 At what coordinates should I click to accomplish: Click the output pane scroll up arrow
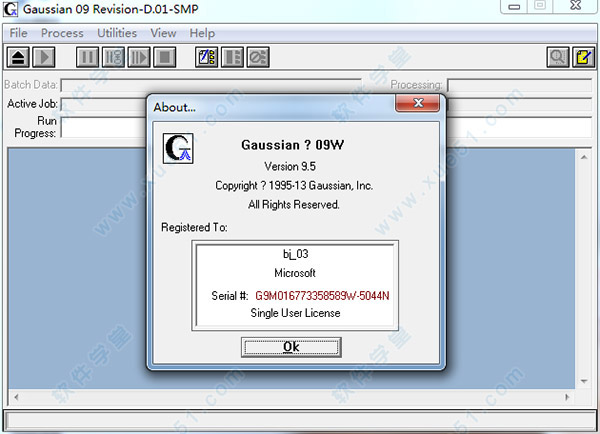click(x=584, y=157)
